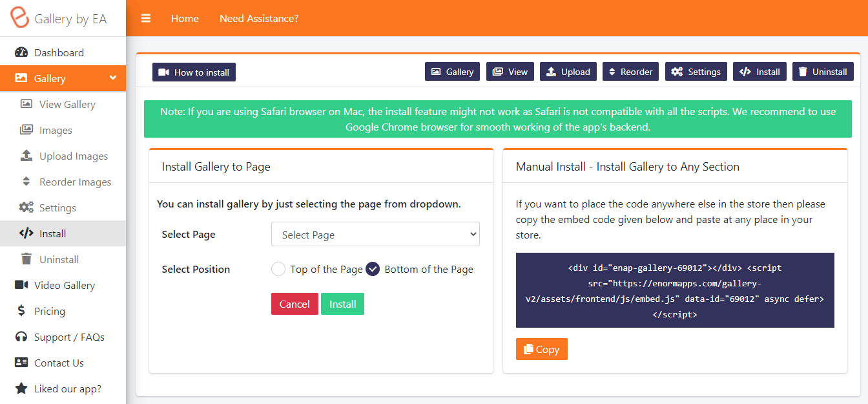The image size is (868, 404).
Task: Click the Manual Install section heading
Action: pyautogui.click(x=628, y=167)
